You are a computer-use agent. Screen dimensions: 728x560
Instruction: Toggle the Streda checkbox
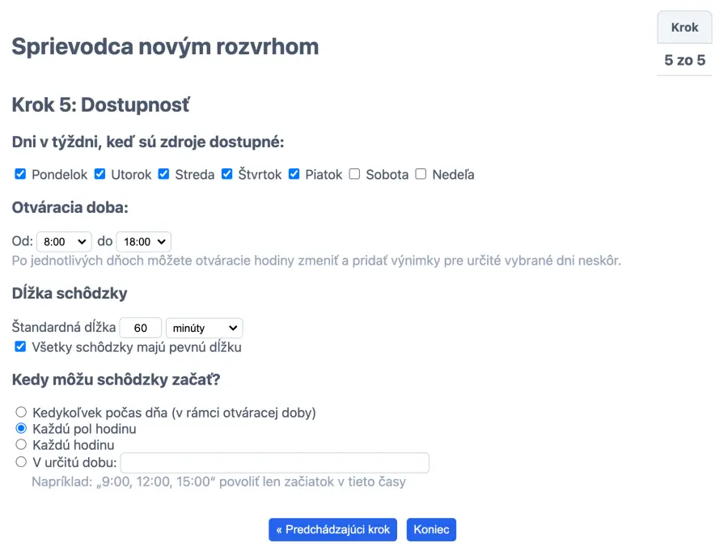(163, 174)
